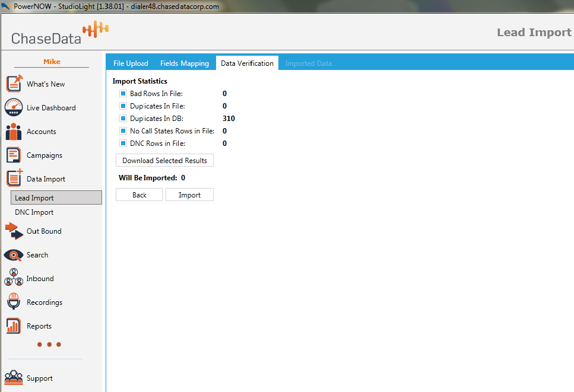
Task: Uncheck the Dupicates In DB checkbox
Action: pos(123,119)
